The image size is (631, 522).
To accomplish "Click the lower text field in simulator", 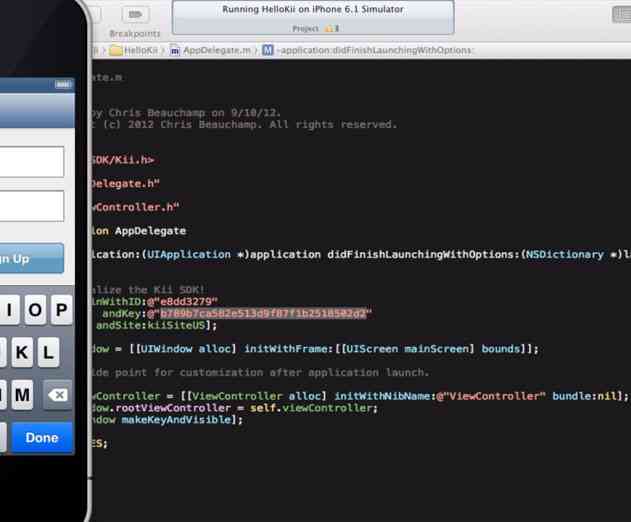I will 30,206.
